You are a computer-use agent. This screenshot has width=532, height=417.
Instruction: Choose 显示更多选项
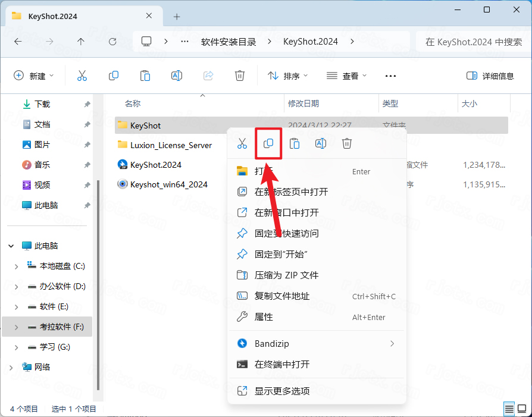[317, 391]
